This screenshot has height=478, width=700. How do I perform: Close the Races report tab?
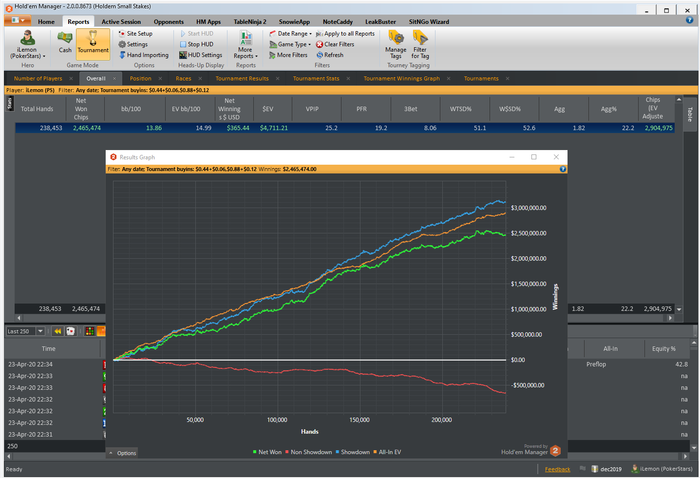200,79
